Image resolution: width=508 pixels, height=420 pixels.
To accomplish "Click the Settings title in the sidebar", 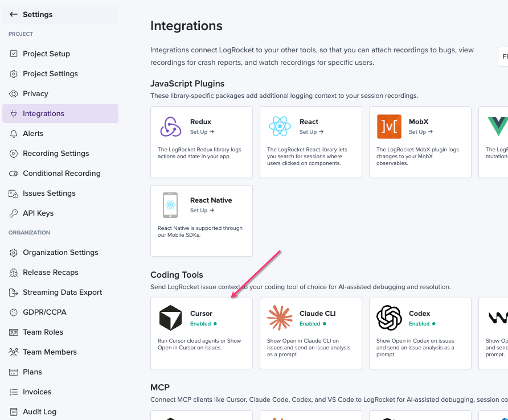I will [38, 15].
